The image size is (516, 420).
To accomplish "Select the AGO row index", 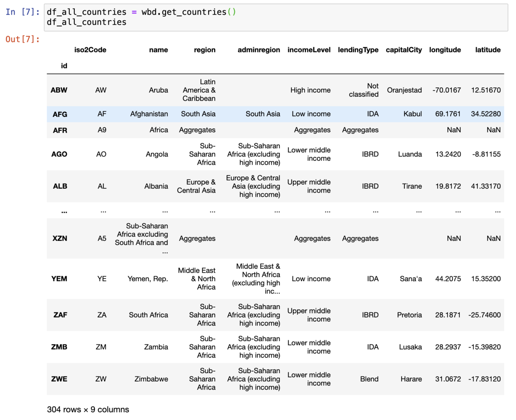I will (59, 154).
